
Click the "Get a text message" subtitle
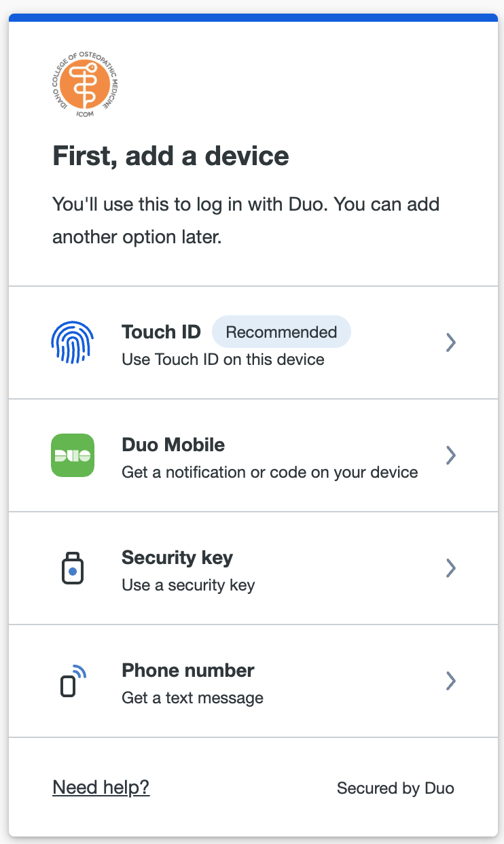tap(192, 698)
